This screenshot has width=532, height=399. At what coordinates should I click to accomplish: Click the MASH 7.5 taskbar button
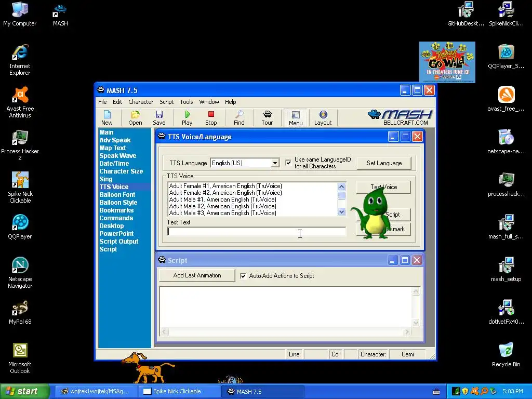[262, 391]
